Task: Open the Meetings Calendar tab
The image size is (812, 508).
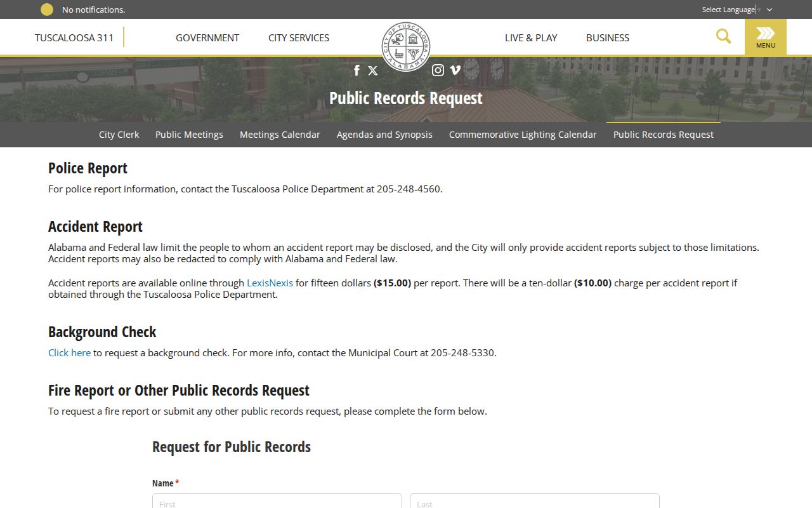Action: tap(280, 135)
